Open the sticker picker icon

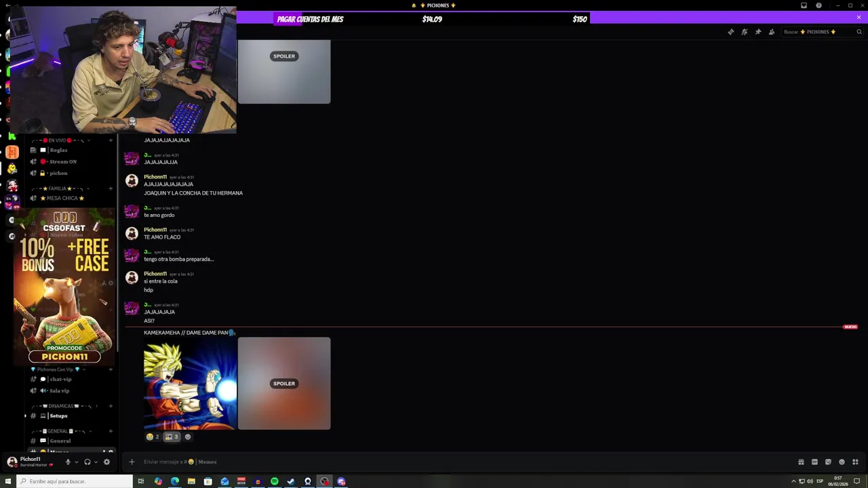tap(828, 462)
